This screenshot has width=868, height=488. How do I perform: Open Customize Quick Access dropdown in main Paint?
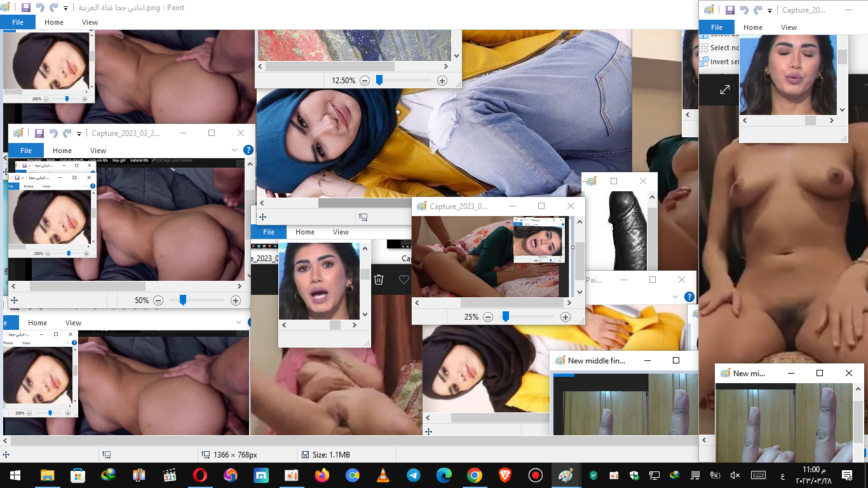tap(66, 8)
